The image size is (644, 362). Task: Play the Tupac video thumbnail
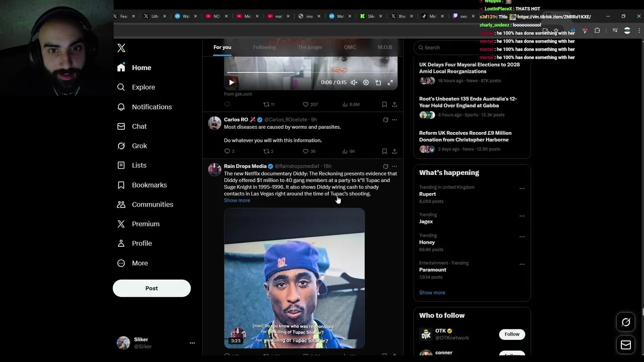point(294,278)
